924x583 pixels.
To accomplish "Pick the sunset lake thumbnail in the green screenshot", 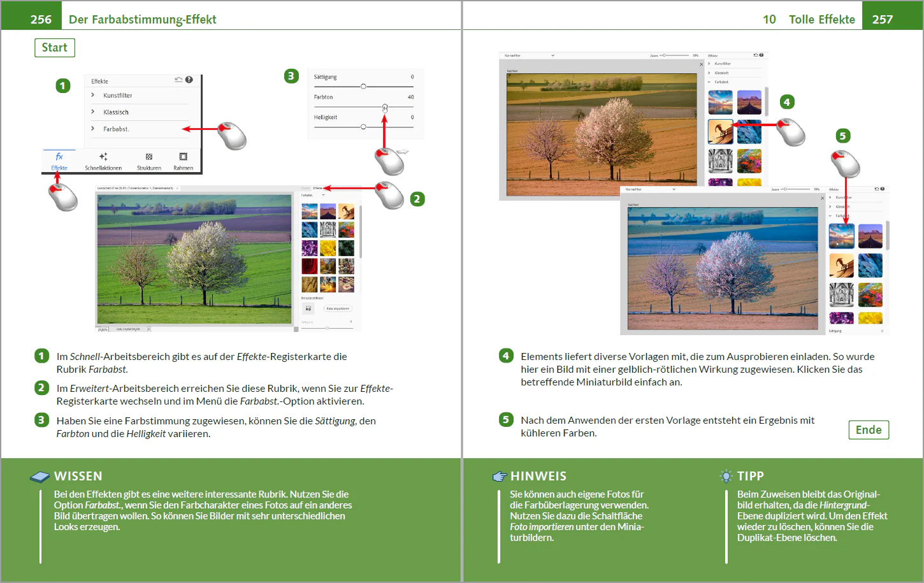I will [309, 211].
